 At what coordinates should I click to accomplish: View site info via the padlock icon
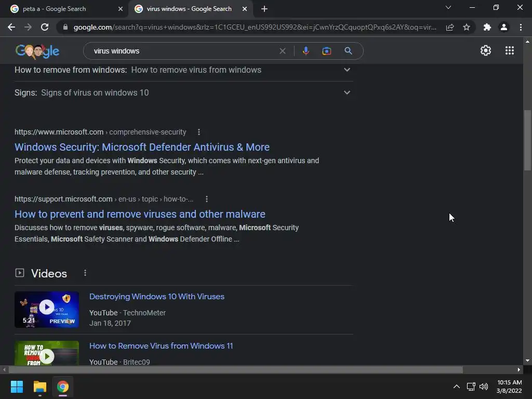point(65,27)
